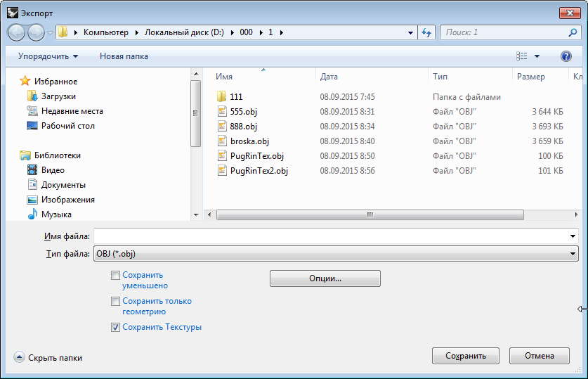Click the Загрузки tree label
The height and width of the screenshot is (379, 588).
pos(58,96)
